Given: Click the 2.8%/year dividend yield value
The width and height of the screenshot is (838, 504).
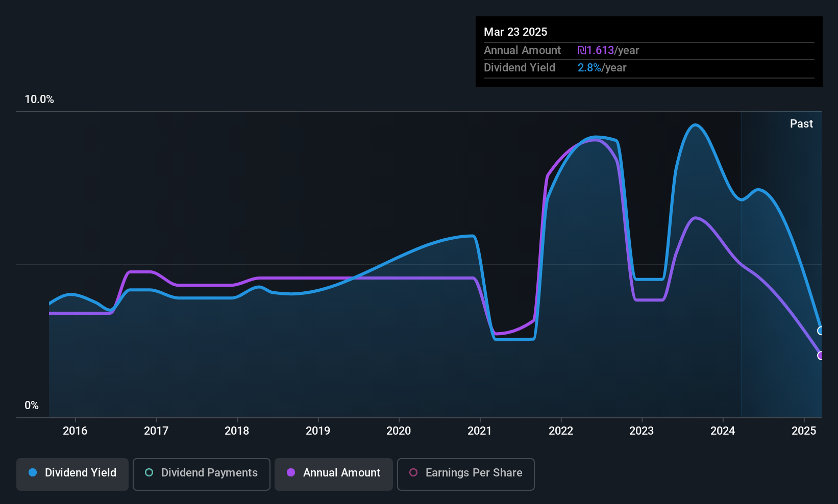Looking at the screenshot, I should (x=602, y=68).
